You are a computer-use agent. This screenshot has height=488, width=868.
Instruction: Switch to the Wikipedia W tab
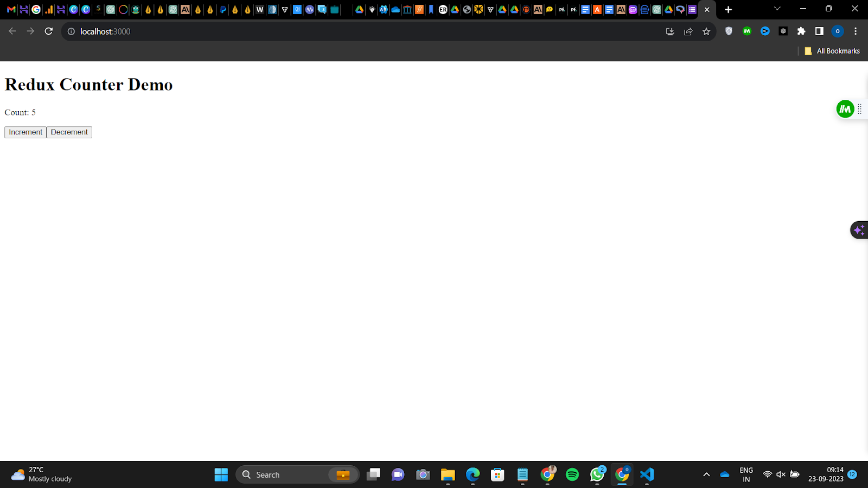260,10
